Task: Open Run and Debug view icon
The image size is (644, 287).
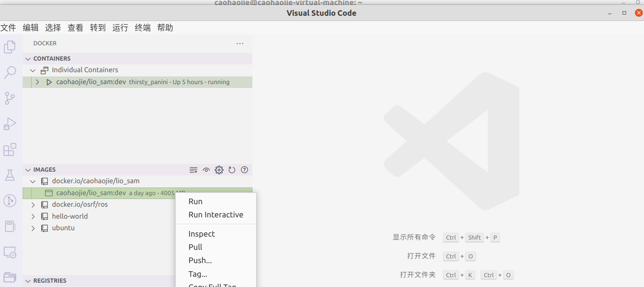Action: click(10, 124)
